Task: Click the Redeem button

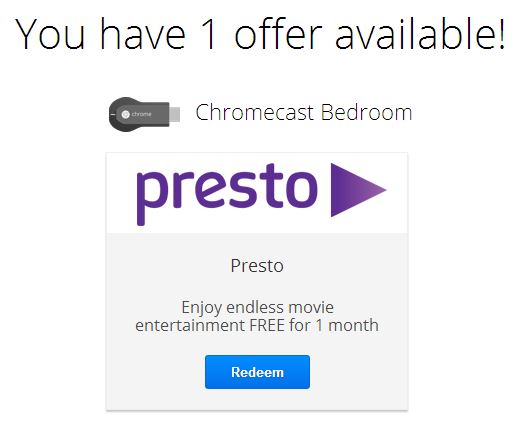Action: point(257,372)
